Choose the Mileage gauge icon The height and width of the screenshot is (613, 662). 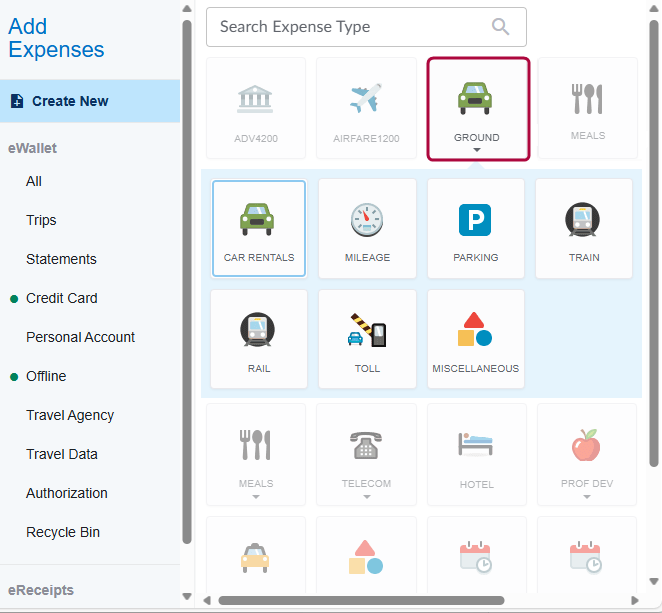(x=367, y=219)
